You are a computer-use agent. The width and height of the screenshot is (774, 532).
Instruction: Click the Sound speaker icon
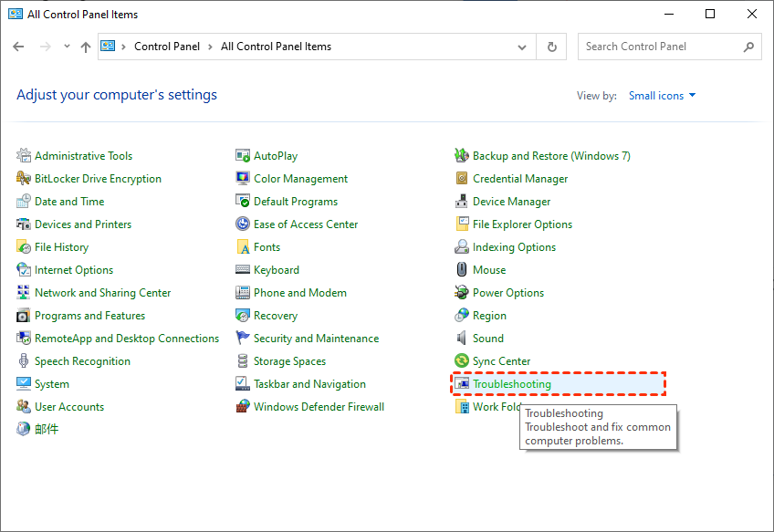462,339
